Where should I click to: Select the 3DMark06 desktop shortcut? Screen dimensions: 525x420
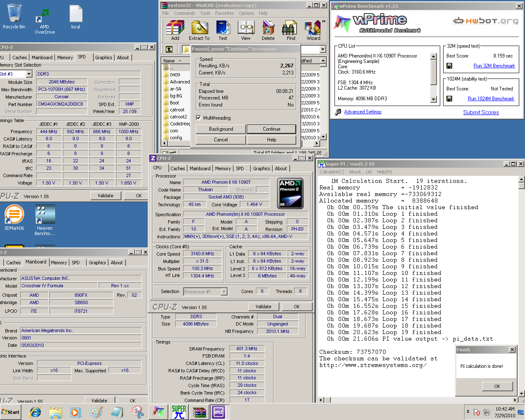14,217
